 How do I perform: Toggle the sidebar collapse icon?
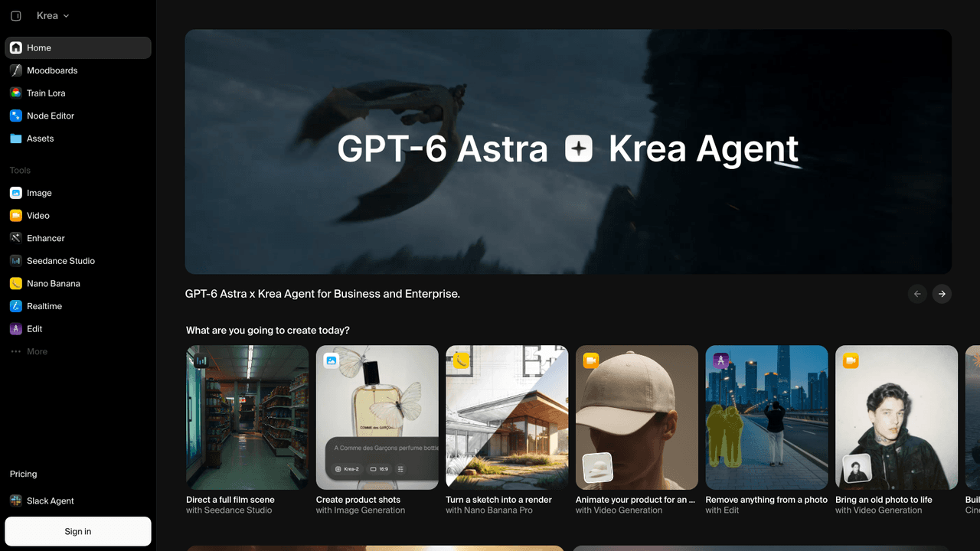16,16
